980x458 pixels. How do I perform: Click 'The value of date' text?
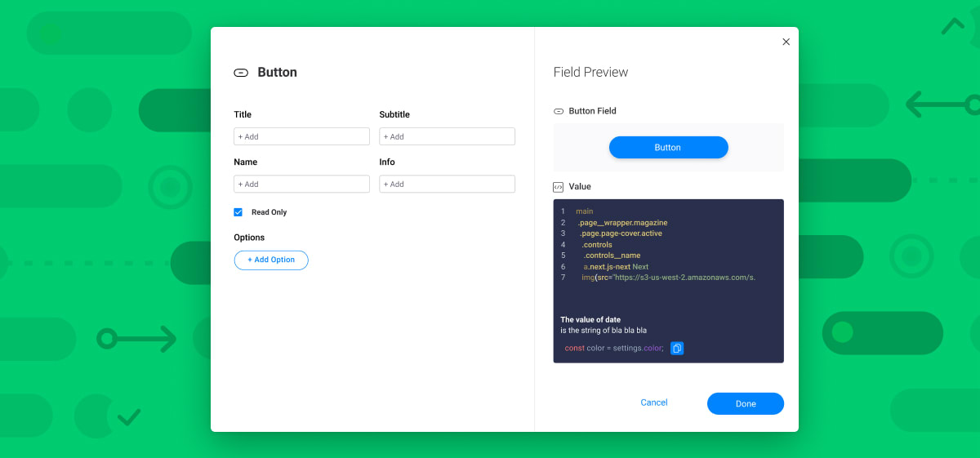[x=590, y=319]
